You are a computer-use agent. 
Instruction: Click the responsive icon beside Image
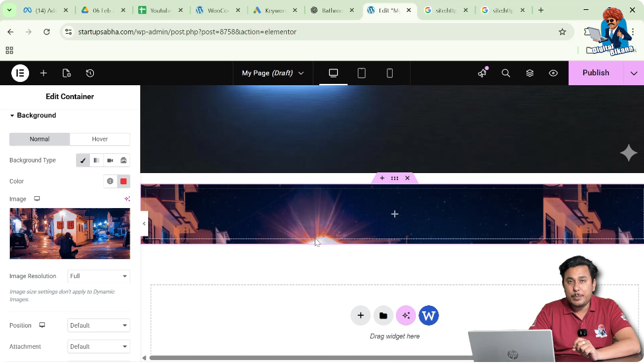(x=37, y=199)
